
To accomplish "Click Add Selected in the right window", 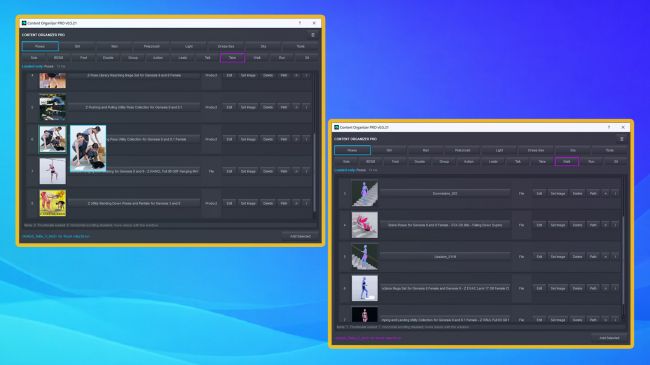I will 609,338.
